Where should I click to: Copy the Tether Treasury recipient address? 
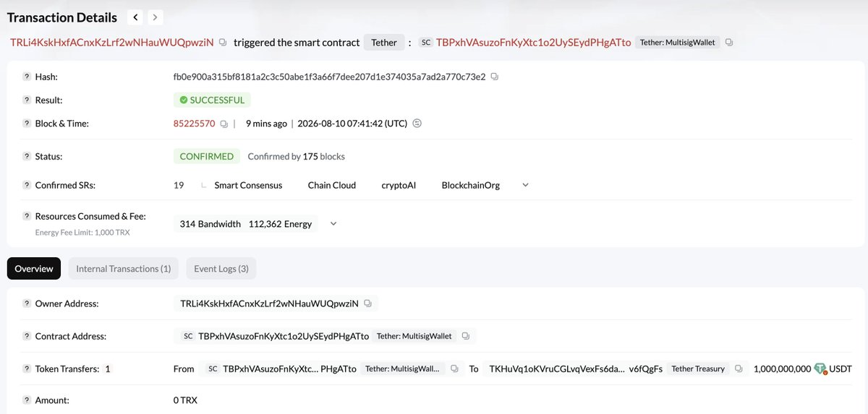tap(739, 368)
